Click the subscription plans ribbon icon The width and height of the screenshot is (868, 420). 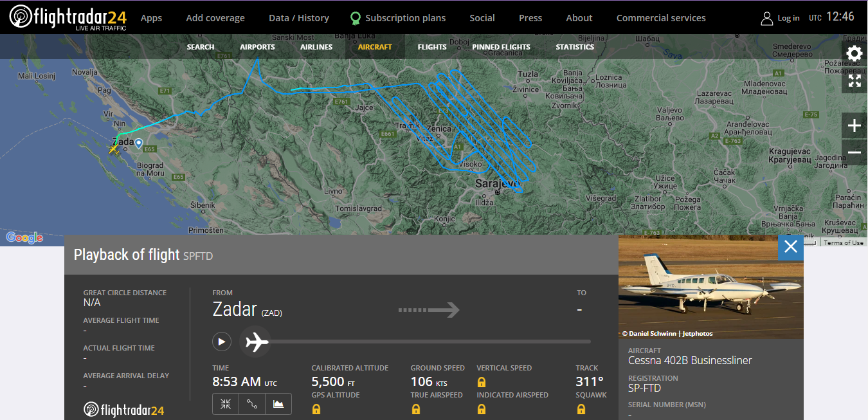point(356,18)
